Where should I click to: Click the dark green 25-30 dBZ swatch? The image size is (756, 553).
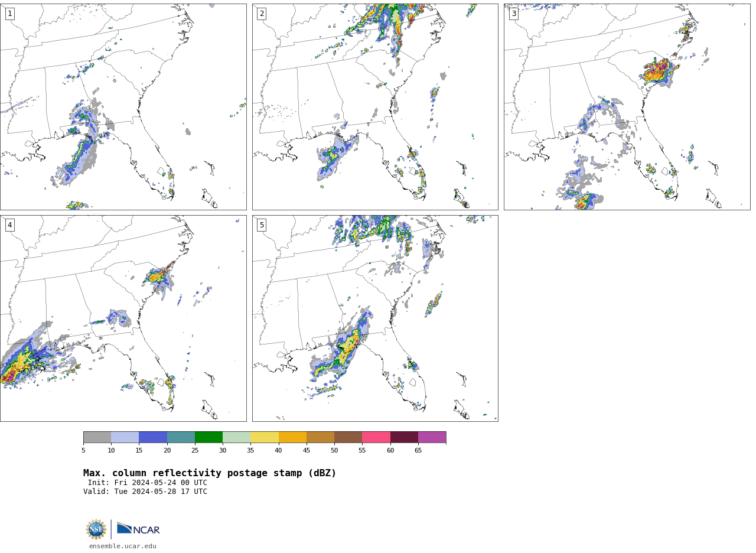208,437
